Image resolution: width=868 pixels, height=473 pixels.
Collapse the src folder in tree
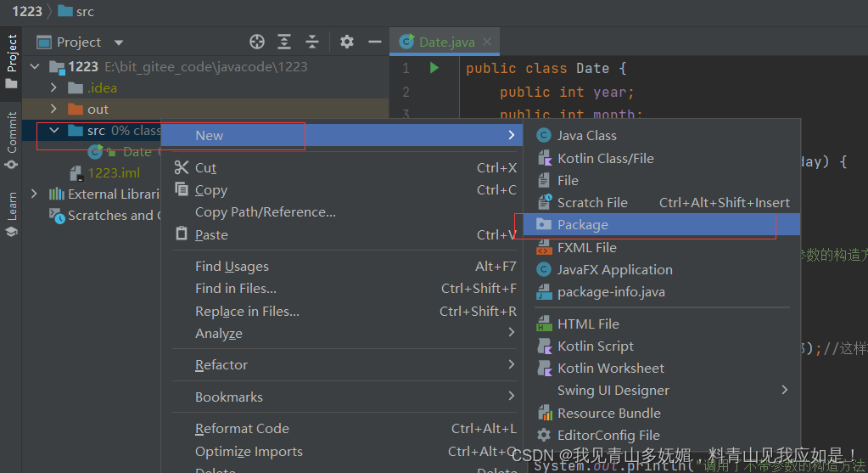53,131
